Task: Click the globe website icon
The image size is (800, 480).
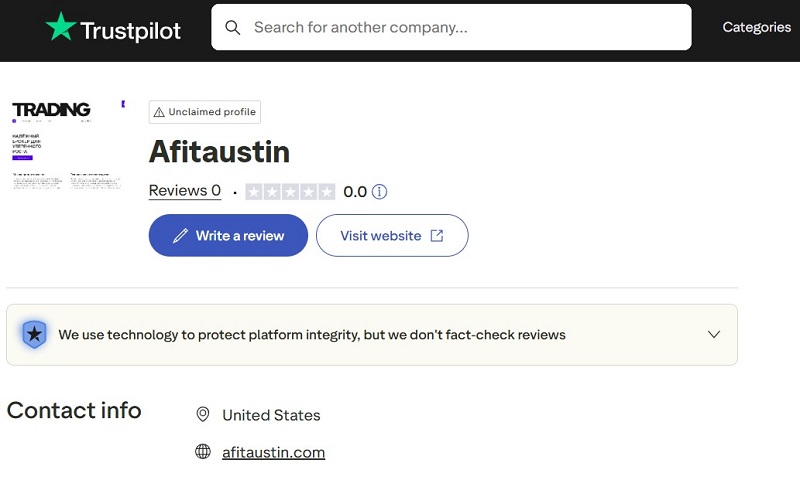Action: 203,451
